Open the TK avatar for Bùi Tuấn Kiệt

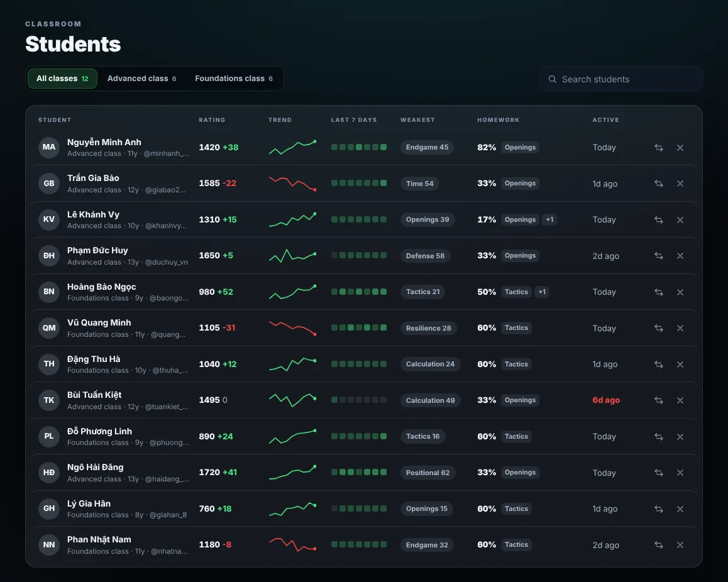click(49, 400)
